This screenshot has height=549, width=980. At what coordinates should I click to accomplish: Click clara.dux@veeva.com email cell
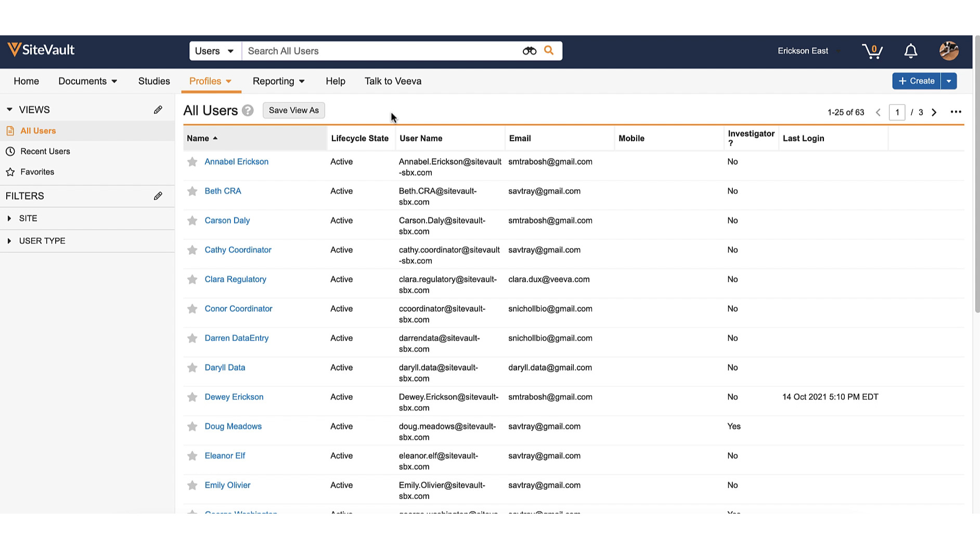549,280
